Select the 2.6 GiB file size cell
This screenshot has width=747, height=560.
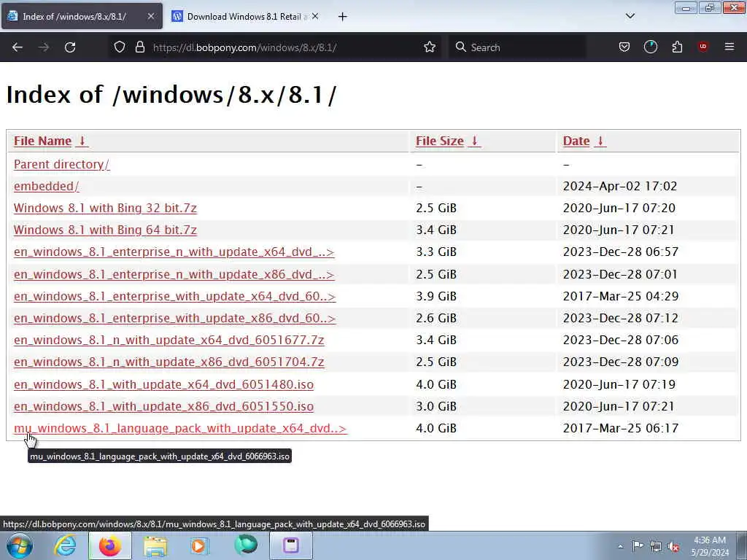pos(436,318)
